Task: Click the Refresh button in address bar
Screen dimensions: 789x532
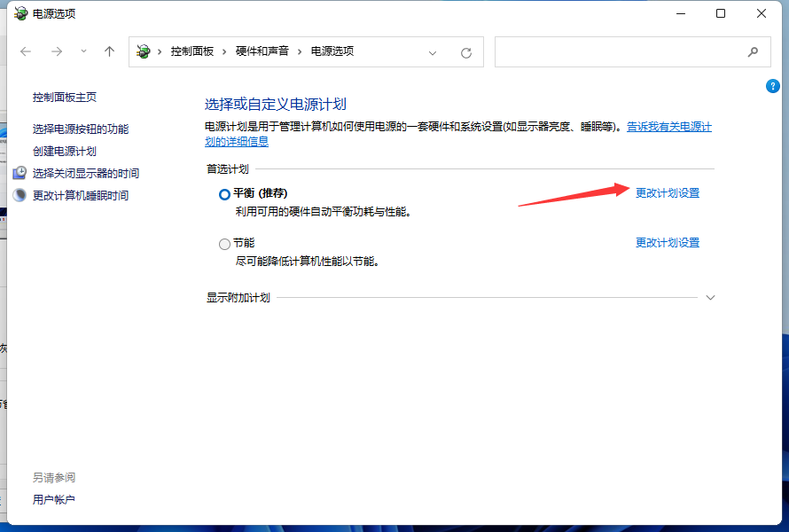Action: [466, 52]
